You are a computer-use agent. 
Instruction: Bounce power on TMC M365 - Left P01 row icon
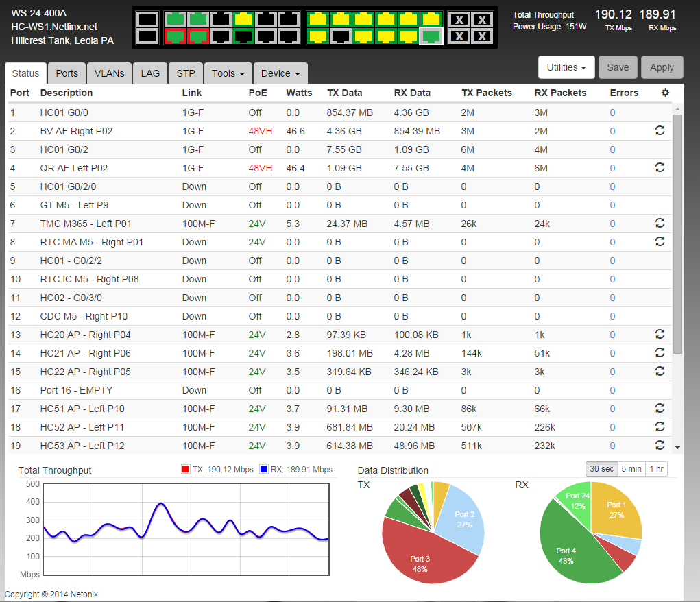pos(660,223)
